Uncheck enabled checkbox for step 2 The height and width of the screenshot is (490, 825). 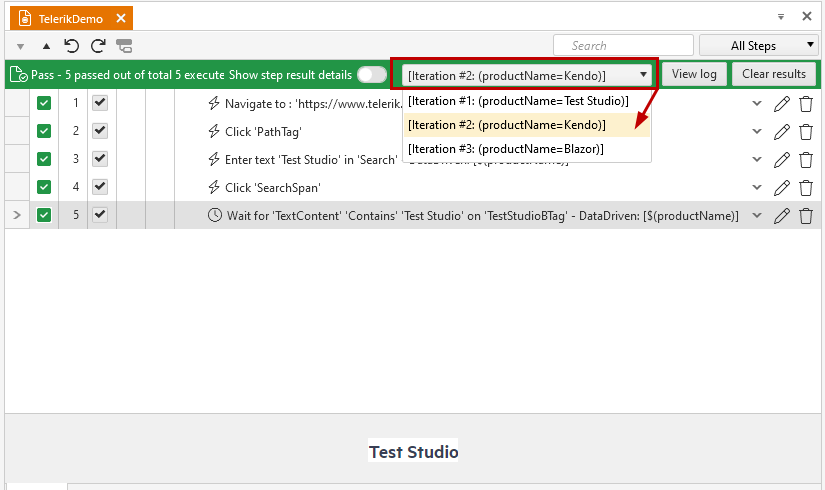[100, 131]
